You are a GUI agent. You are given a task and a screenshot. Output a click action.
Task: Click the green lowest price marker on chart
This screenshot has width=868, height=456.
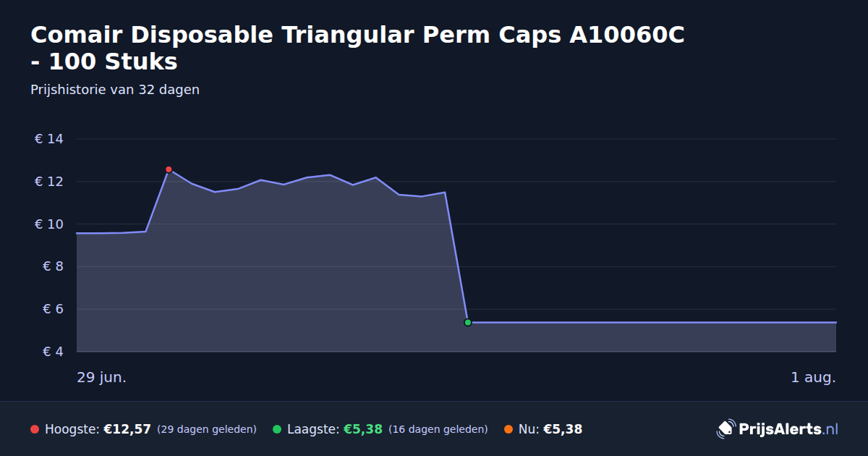(x=467, y=322)
